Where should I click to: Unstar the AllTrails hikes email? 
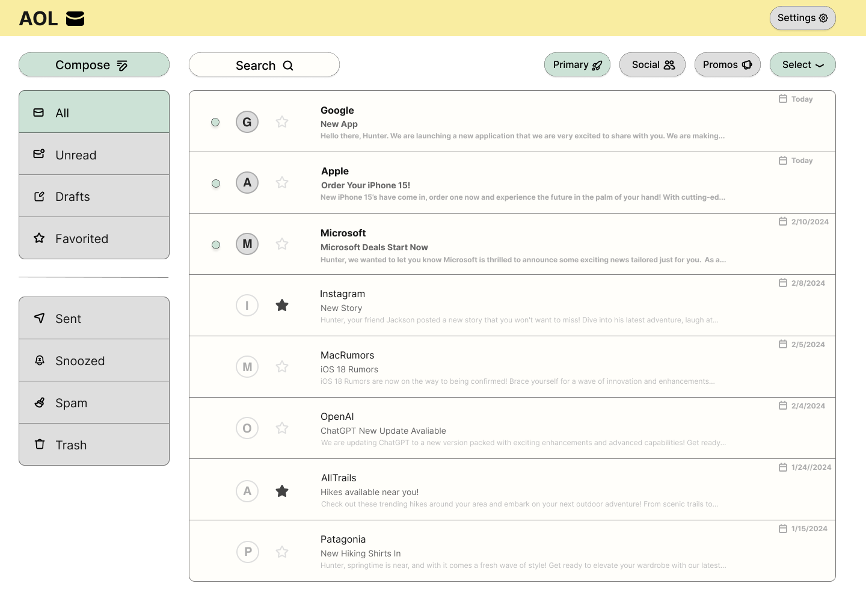282,491
